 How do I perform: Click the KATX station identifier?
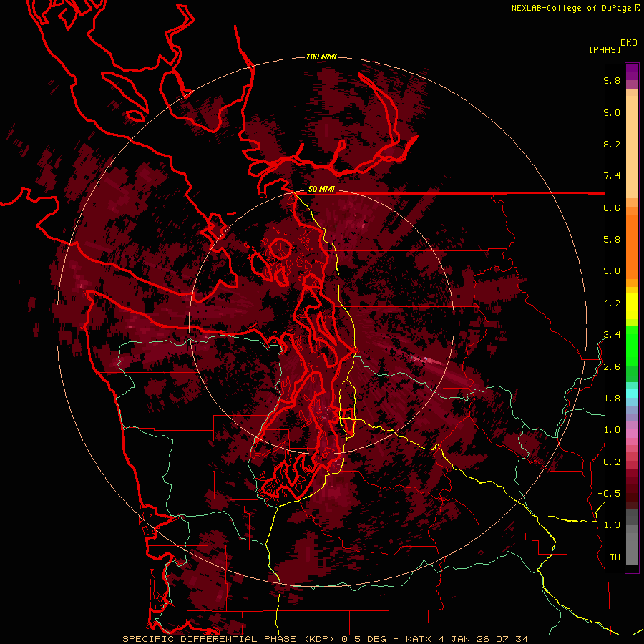(x=419, y=639)
